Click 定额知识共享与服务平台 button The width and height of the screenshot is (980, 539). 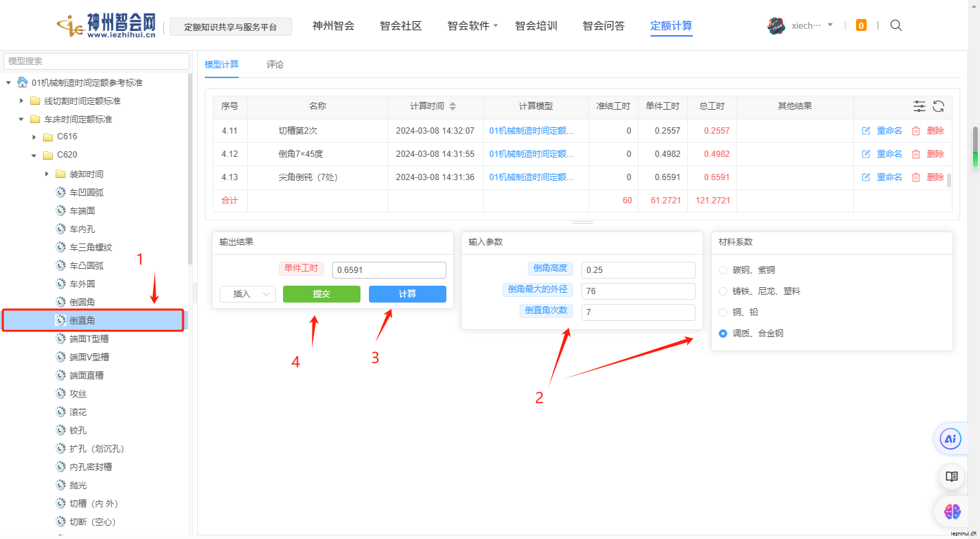(x=232, y=27)
